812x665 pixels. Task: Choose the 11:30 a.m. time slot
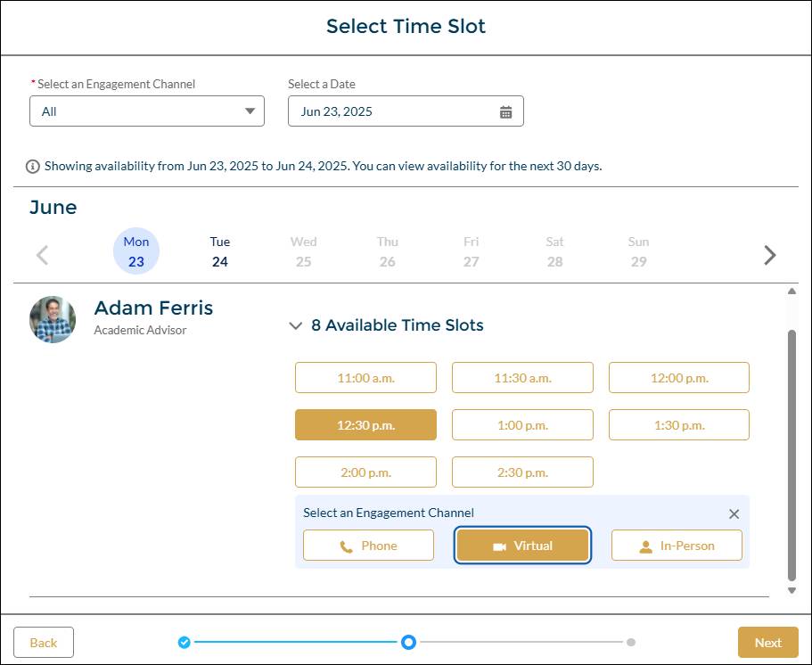coord(522,378)
